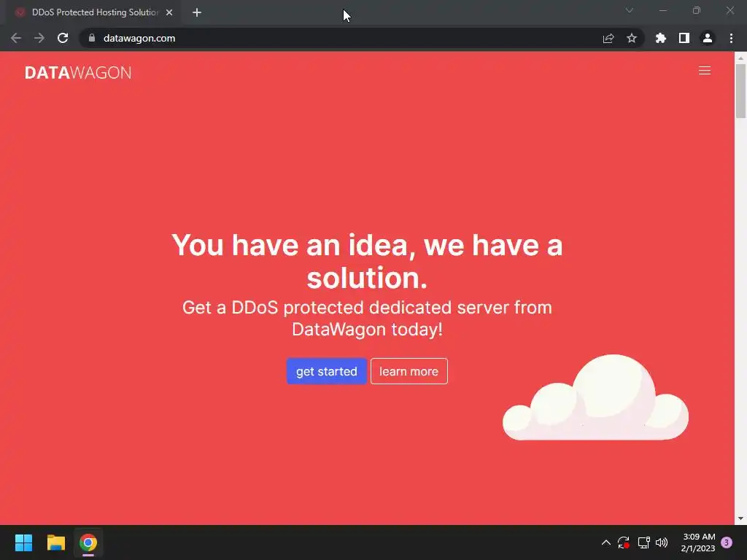
Task: Open clock showing 3:09 AM
Action: pyautogui.click(x=698, y=542)
